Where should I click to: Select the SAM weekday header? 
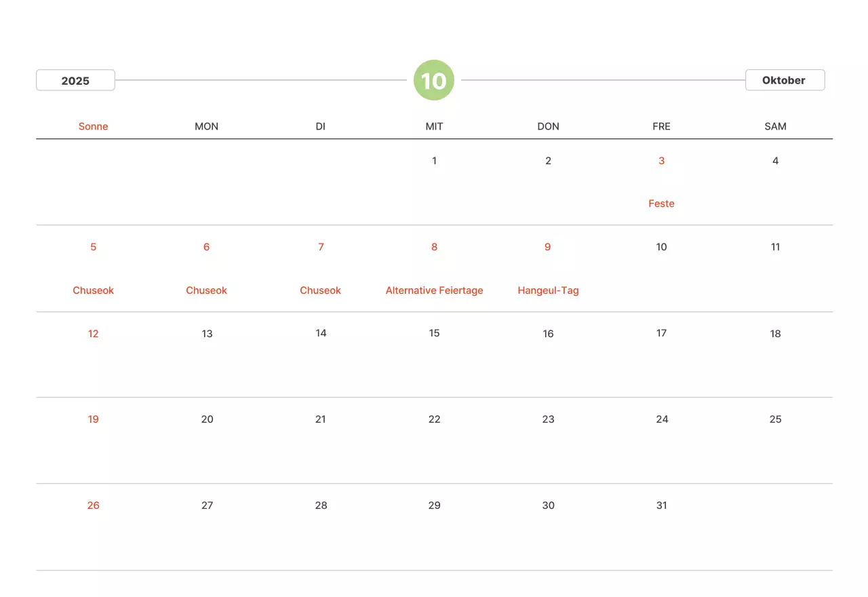[775, 126]
